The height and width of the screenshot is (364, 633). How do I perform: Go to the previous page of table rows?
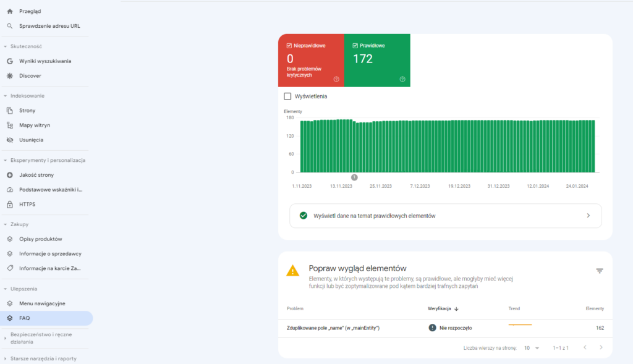(x=585, y=347)
